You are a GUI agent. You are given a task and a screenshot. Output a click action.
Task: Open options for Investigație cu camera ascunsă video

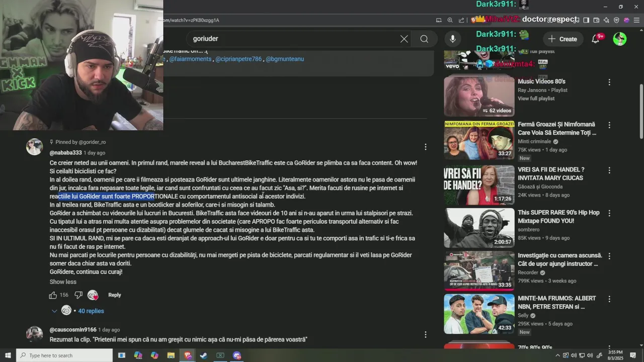click(609, 256)
